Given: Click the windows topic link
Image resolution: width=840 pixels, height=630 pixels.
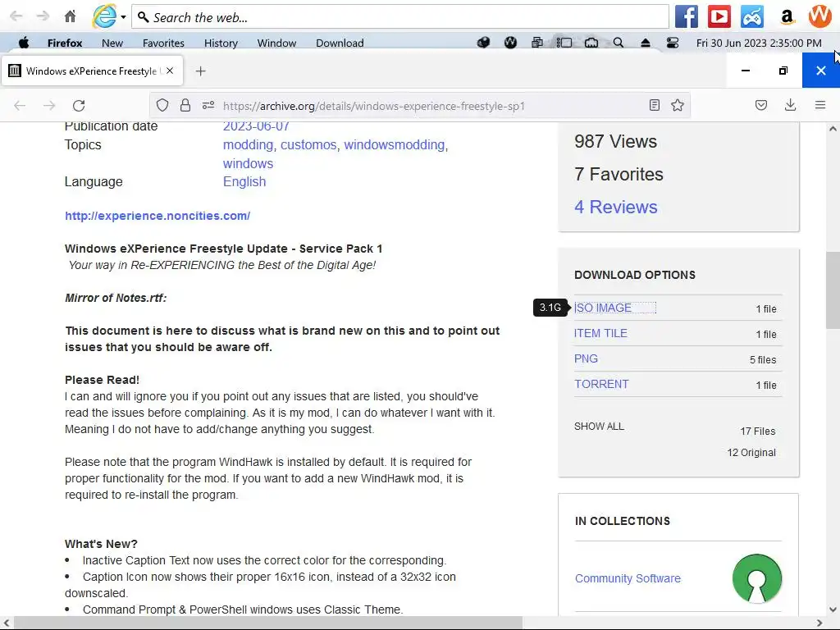Looking at the screenshot, I should point(248,163).
